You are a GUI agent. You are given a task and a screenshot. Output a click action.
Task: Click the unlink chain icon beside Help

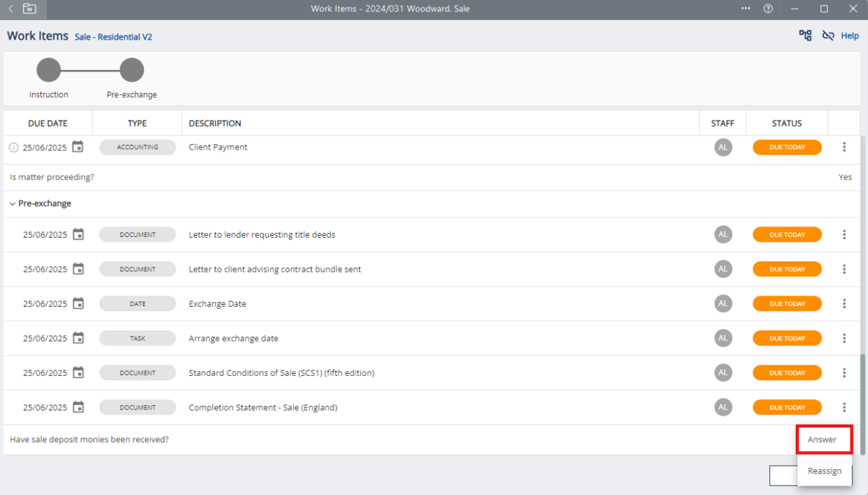point(828,35)
